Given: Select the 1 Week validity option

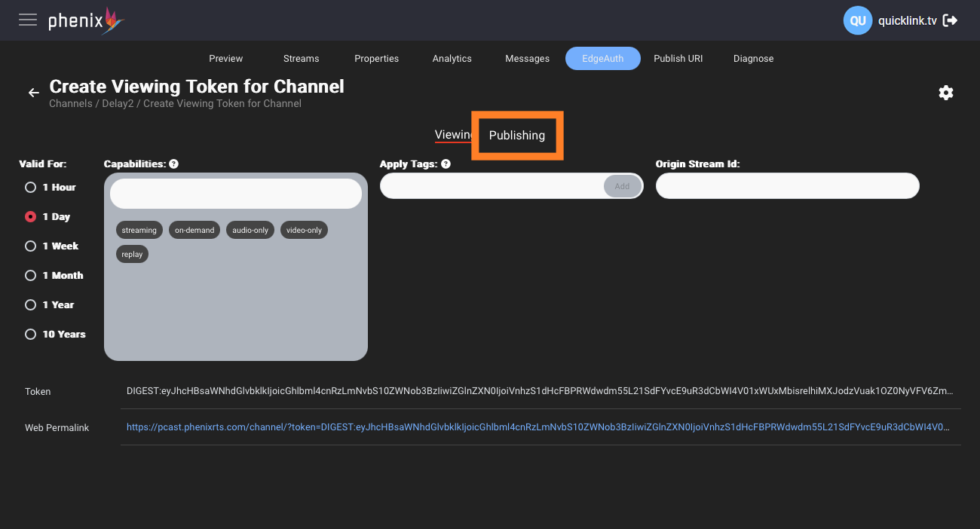Looking at the screenshot, I should click(52, 246).
